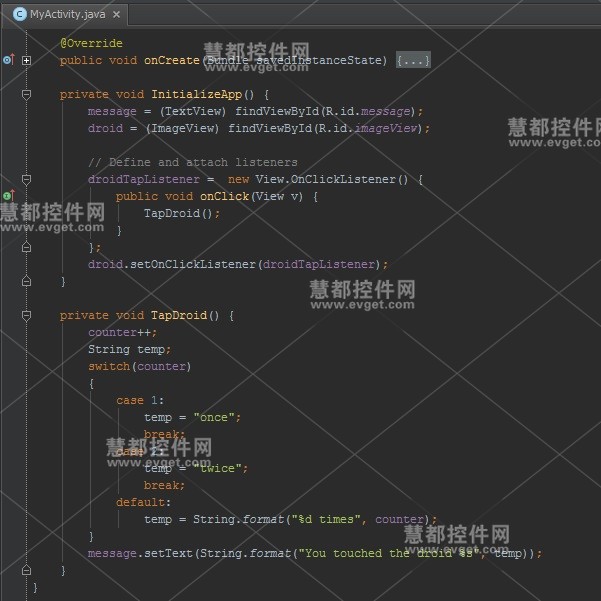601x601 pixels.
Task: Click the switch keyword
Action: (109, 366)
